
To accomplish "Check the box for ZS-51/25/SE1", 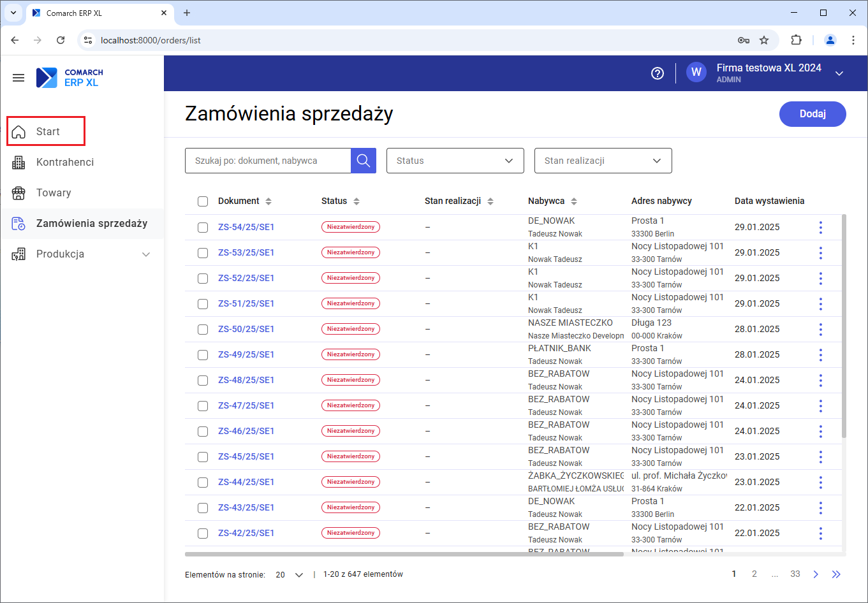I will point(203,304).
